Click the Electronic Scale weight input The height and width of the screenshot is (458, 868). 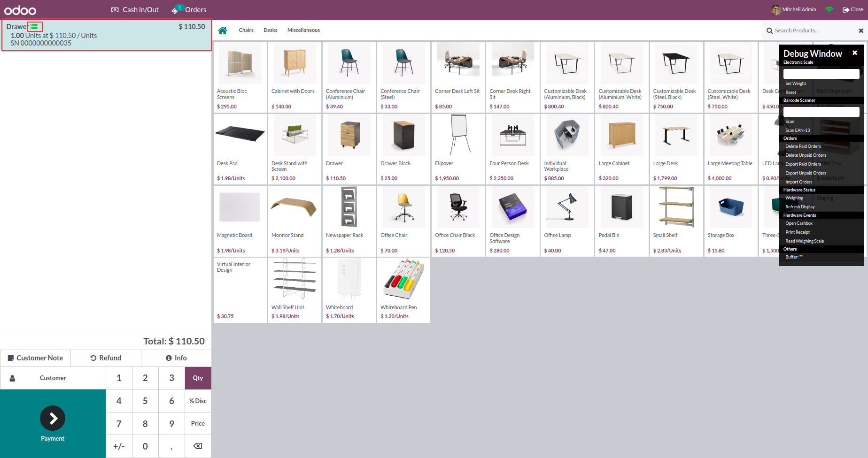821,74
